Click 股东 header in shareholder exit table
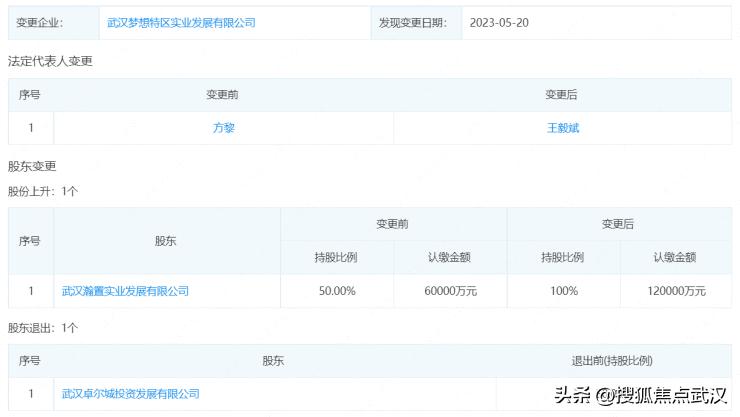This screenshot has width=740, height=417. coord(273,361)
